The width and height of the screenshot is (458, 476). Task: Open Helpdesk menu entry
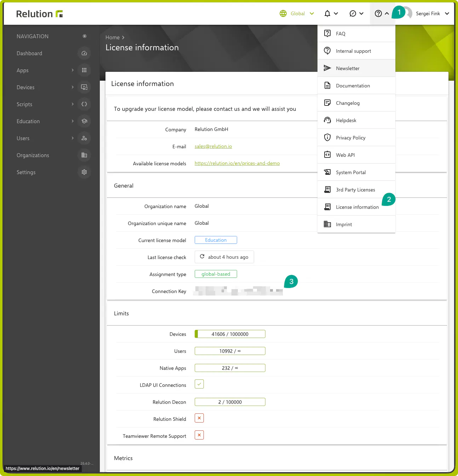coord(356,120)
